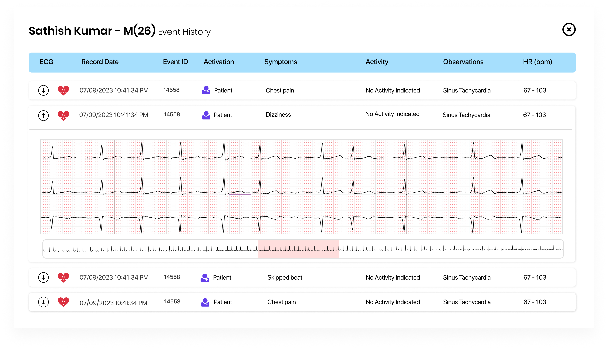
Task: Click heart ECG icon in Skipped beat row
Action: click(63, 277)
